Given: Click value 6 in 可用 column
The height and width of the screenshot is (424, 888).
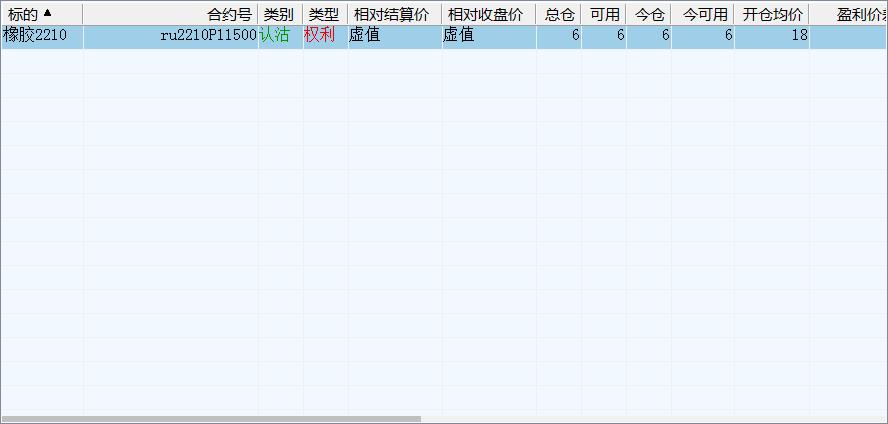Looking at the screenshot, I should pos(604,36).
